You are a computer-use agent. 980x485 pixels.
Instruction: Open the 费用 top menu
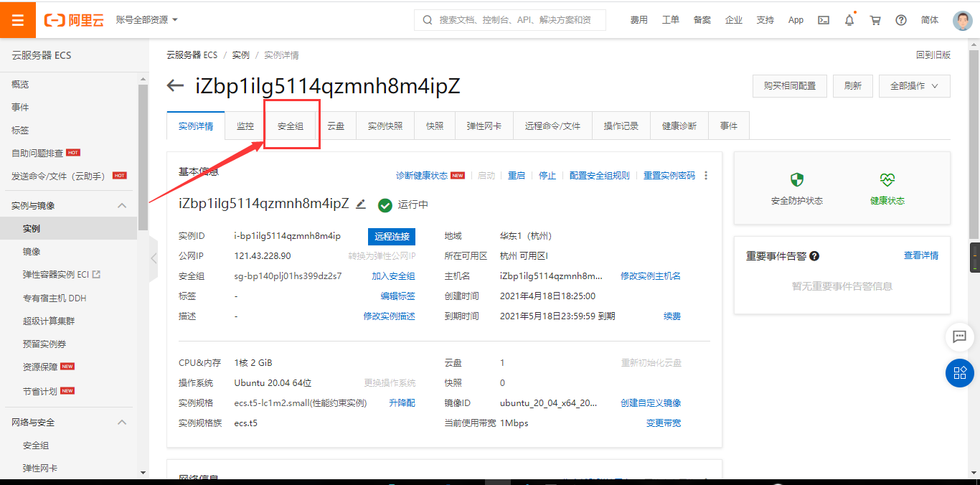[639, 20]
